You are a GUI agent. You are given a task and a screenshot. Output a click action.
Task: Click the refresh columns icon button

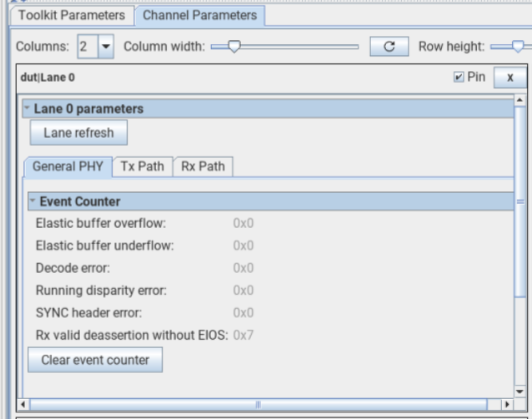click(x=389, y=47)
